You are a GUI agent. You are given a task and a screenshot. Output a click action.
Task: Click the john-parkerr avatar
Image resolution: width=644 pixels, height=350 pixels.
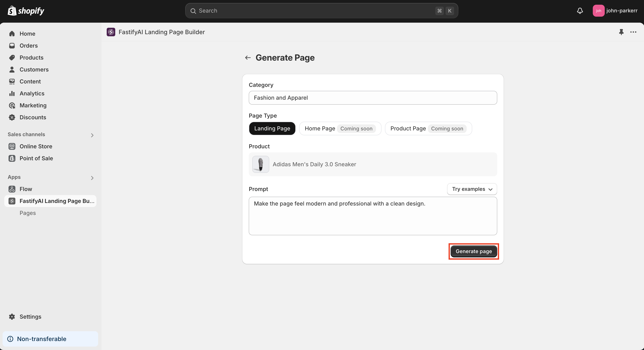coord(599,11)
